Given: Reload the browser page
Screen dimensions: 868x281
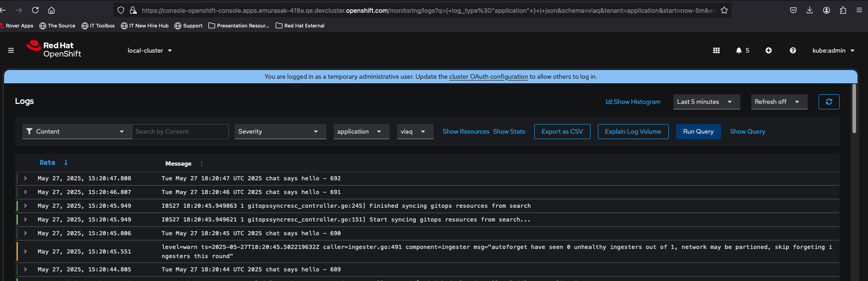Looking at the screenshot, I should [35, 10].
